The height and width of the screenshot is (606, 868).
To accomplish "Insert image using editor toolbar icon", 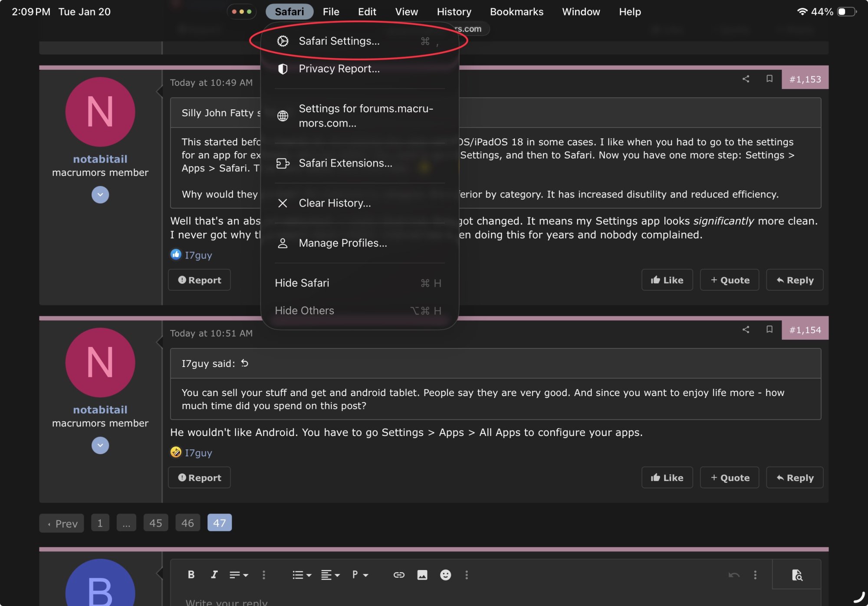I will 422,575.
